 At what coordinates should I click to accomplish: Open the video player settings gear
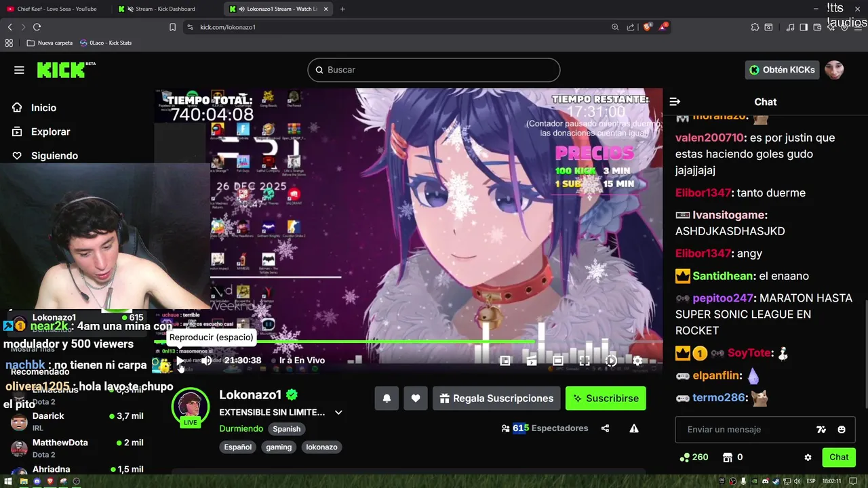[637, 361]
